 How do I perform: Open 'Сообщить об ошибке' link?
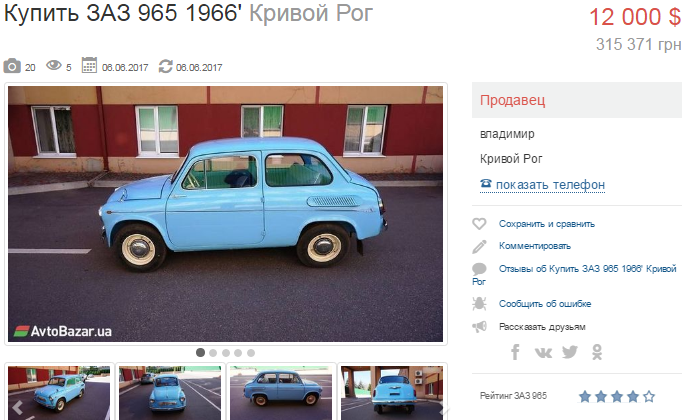click(545, 304)
